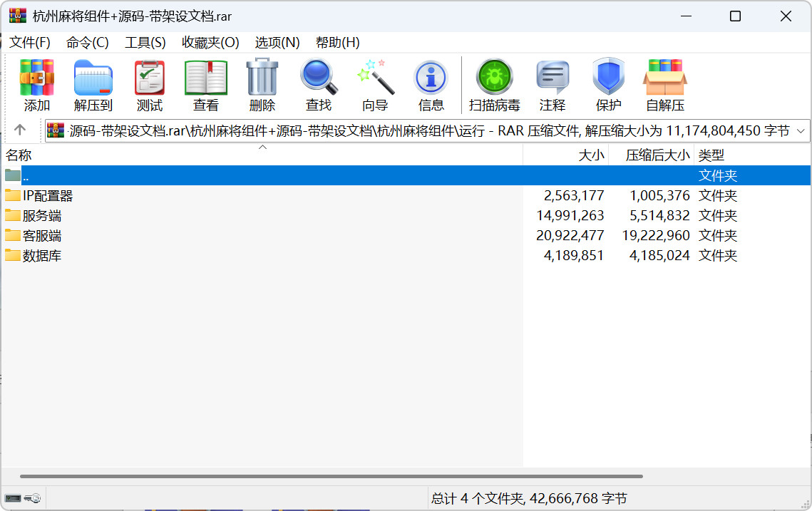This screenshot has height=511, width=812.
Task: Click the parent folder ".." icon
Action: [x=13, y=175]
